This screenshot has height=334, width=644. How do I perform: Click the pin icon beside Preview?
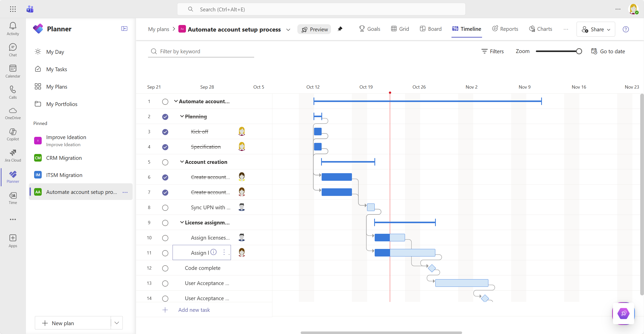pos(340,29)
